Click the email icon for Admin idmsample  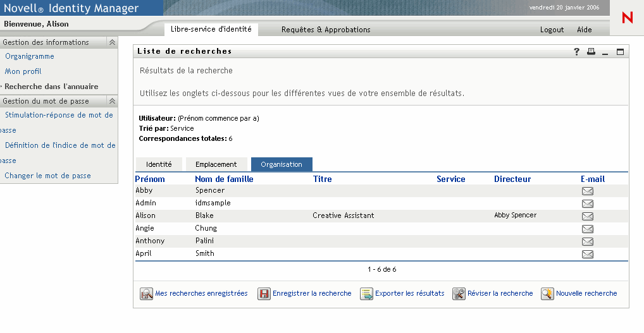tap(587, 204)
